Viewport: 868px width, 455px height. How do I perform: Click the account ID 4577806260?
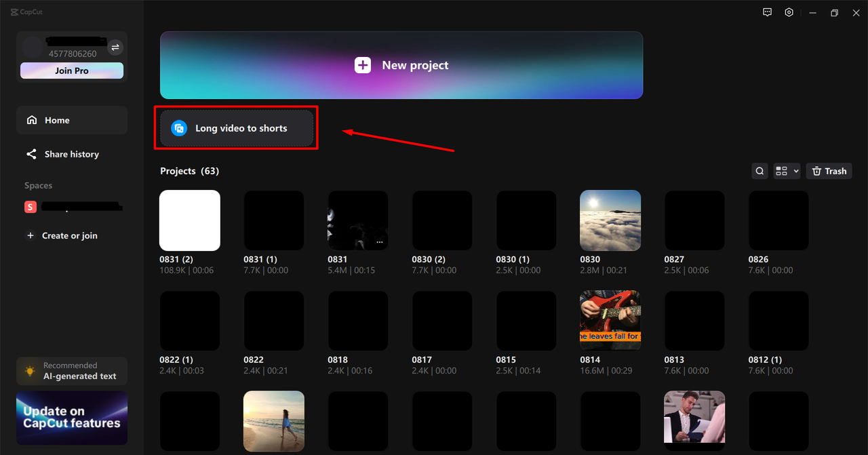click(x=73, y=54)
